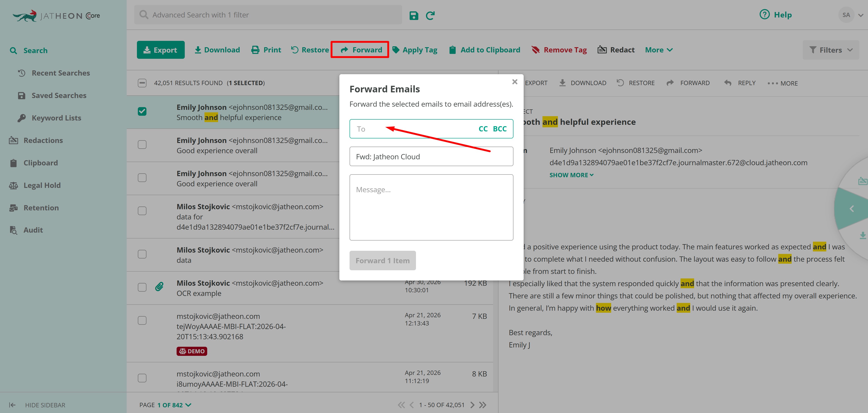Check the tejWoyAAAAE-MBI-FLAT email checkbox

coord(142,320)
